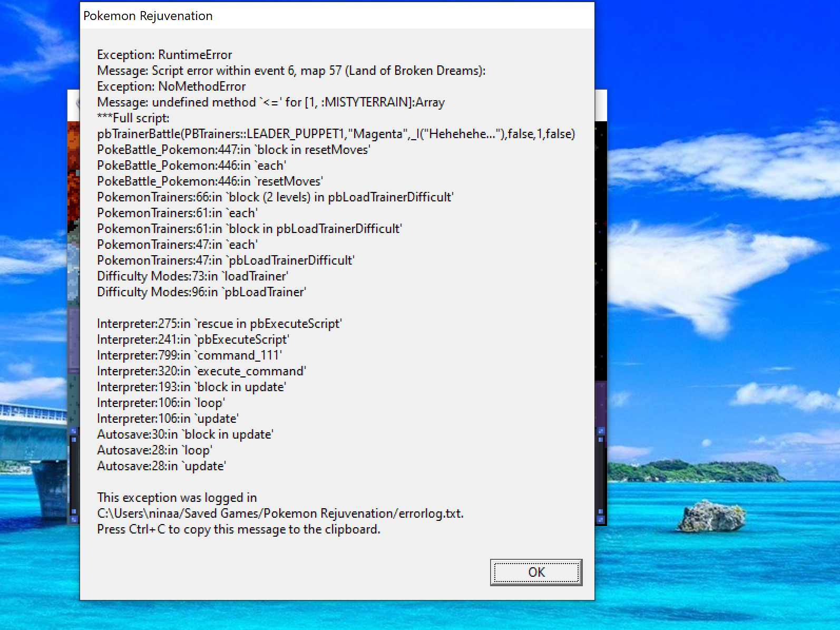Click 'Autosave:28:in update' line

(162, 466)
